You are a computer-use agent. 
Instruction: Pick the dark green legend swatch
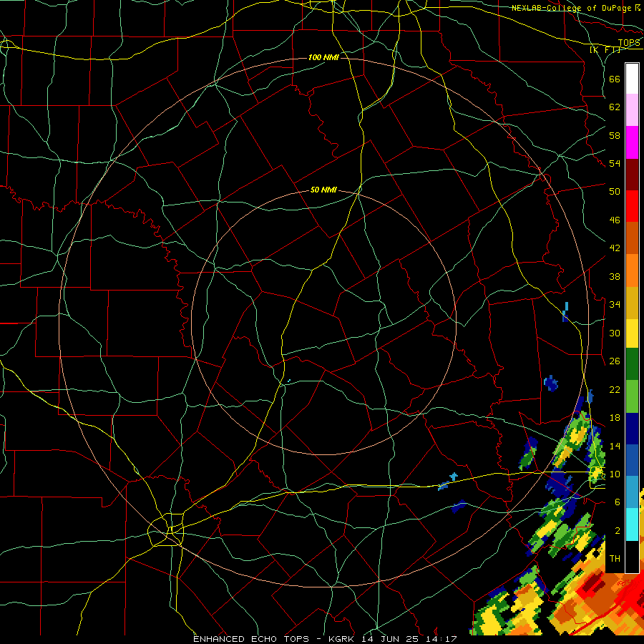632,364
